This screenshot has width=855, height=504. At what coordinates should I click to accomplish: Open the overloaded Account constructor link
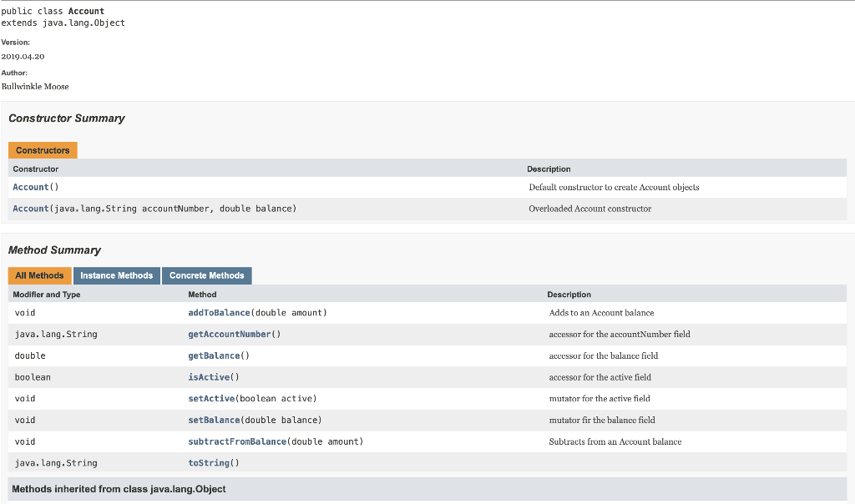pos(29,208)
